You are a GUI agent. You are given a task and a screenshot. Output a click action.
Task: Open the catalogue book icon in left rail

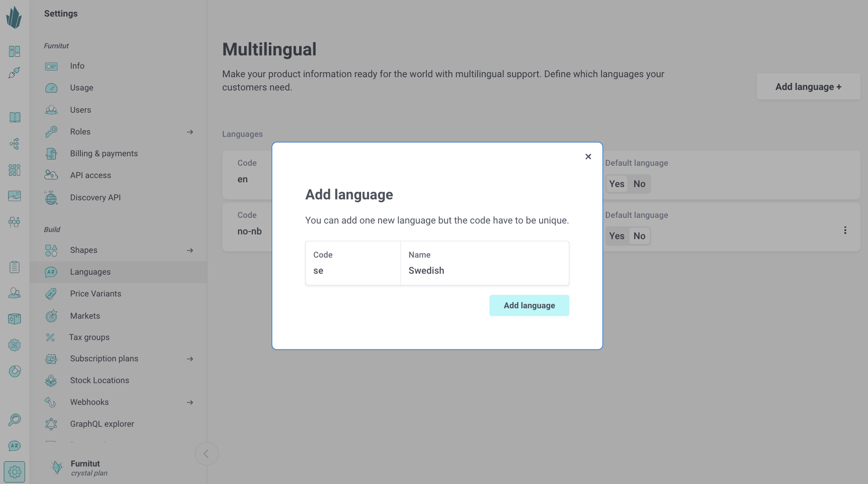point(15,117)
